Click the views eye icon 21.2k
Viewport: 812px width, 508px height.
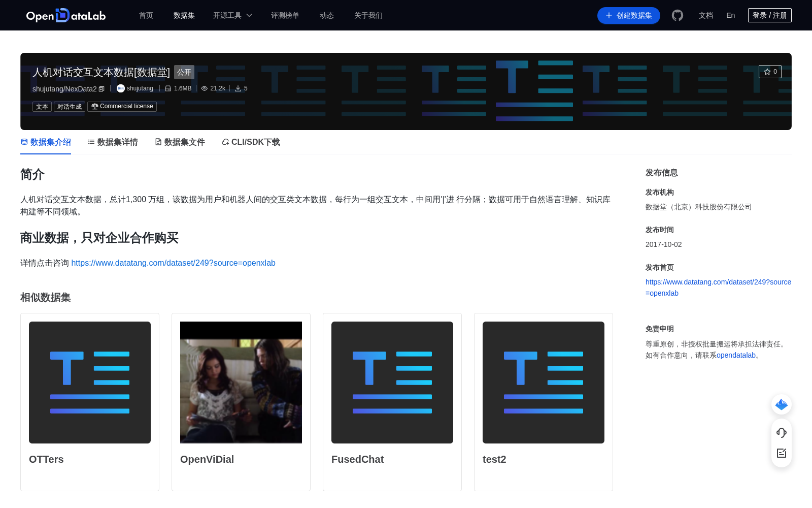pyautogui.click(x=205, y=88)
